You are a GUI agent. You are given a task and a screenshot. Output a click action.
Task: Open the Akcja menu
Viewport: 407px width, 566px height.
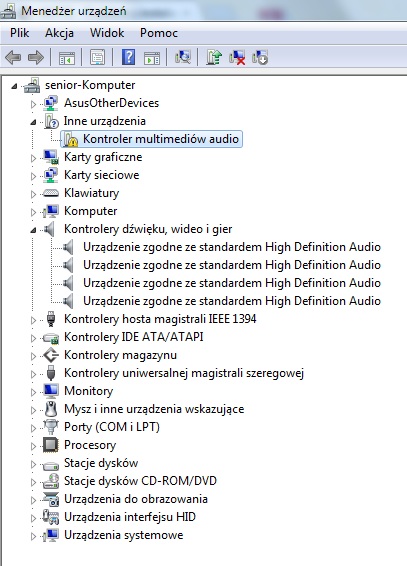point(59,33)
